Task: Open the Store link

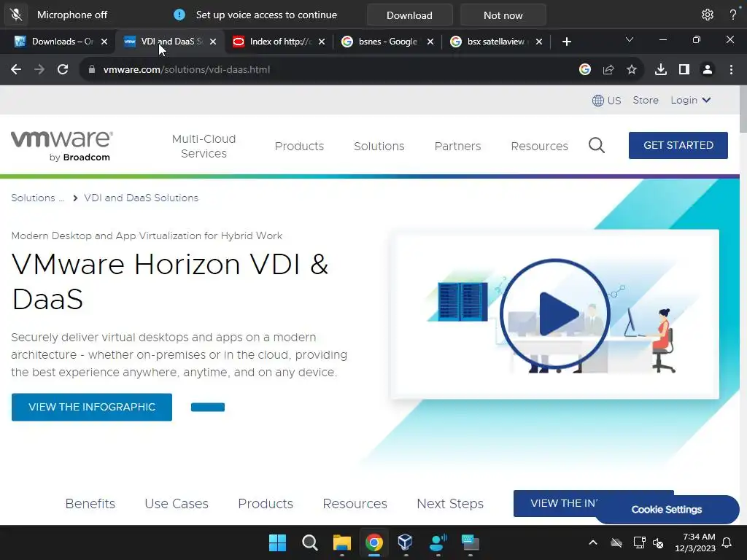Action: (x=646, y=100)
